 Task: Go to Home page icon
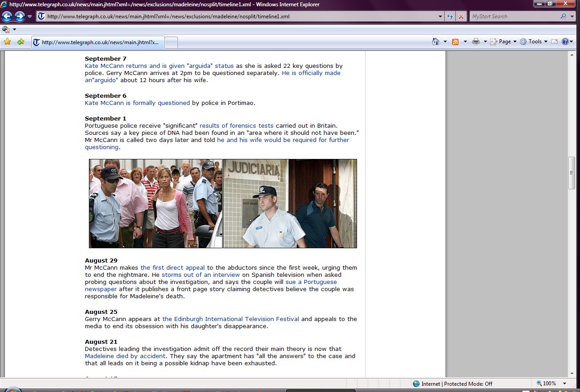pos(436,42)
